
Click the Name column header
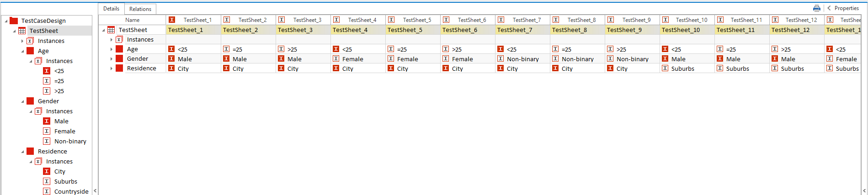coord(132,20)
